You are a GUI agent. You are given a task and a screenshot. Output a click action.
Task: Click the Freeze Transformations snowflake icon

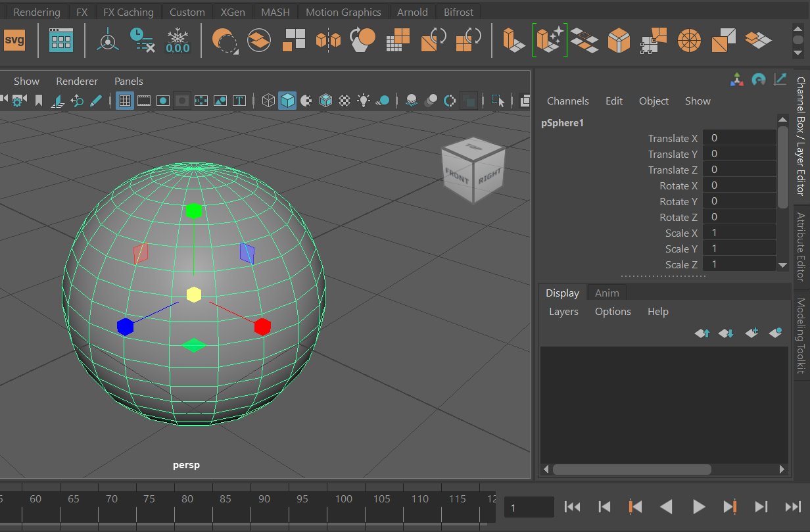178,40
